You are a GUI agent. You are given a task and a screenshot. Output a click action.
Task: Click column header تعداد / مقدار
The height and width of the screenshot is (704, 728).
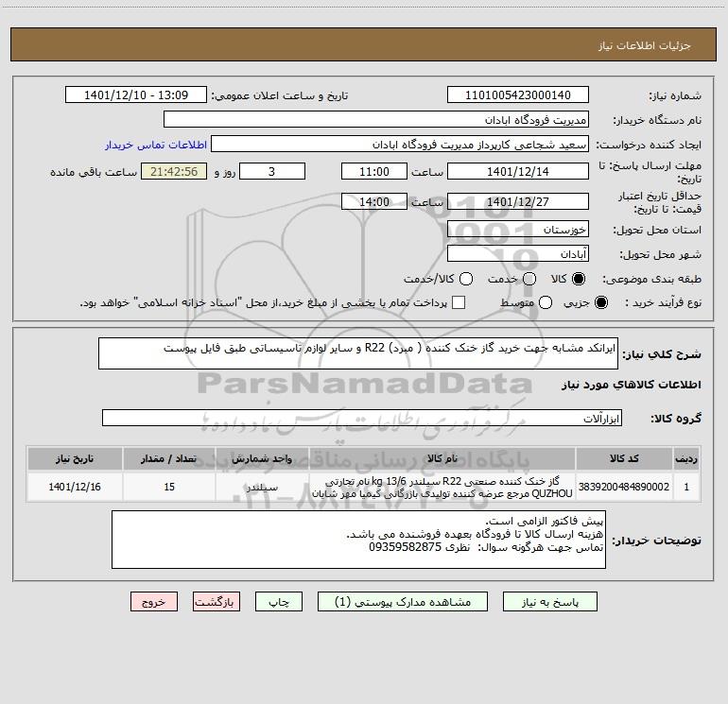[x=169, y=459]
